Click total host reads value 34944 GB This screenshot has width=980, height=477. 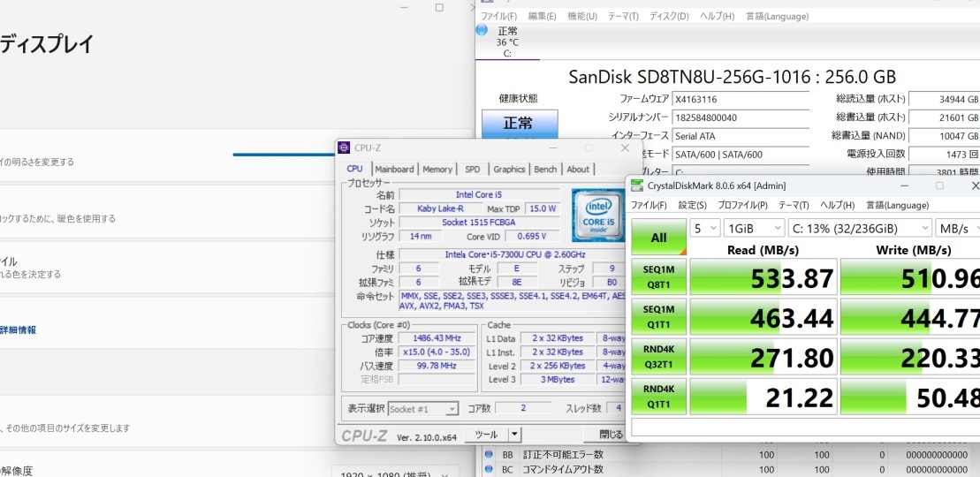coord(945,99)
